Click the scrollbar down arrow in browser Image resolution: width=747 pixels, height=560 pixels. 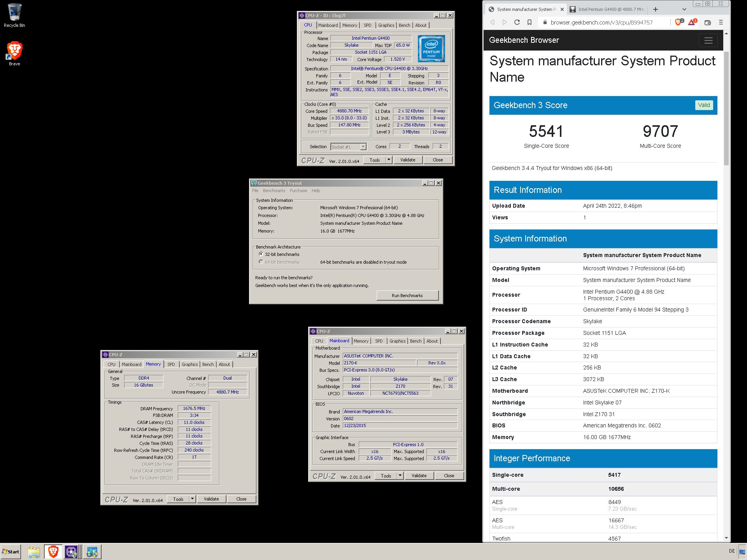(x=726, y=538)
